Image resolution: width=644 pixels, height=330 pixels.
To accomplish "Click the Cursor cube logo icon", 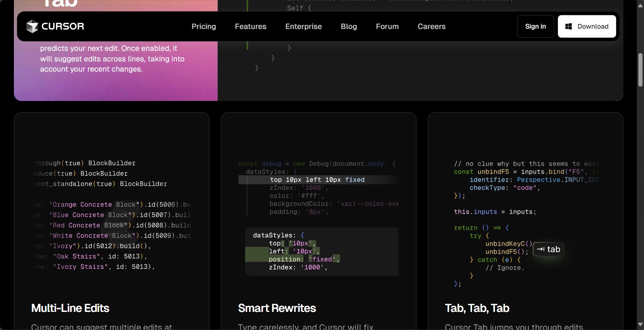I will point(32,26).
